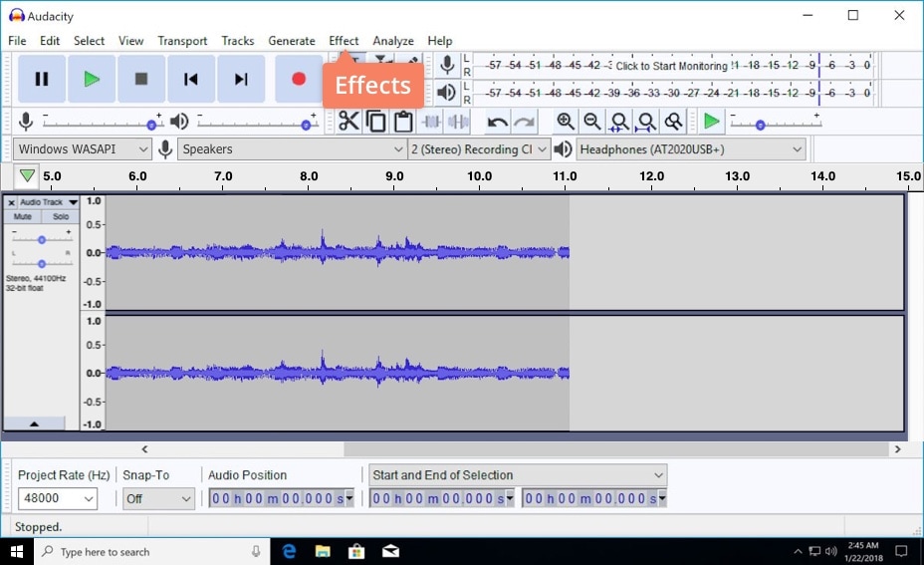924x565 pixels.
Task: Start playback with the green Play button
Action: point(92,79)
